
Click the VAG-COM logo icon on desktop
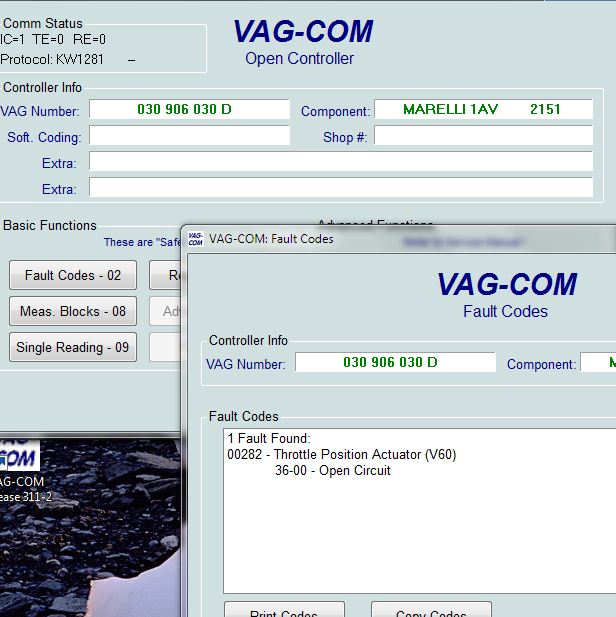pos(18,456)
